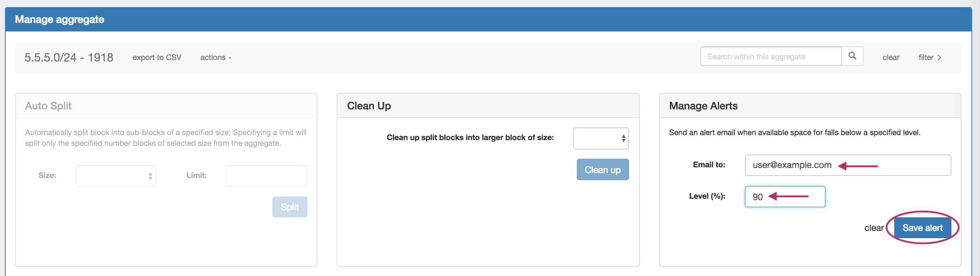The image size is (980, 276).
Task: Open the actions menu
Action: pos(215,58)
